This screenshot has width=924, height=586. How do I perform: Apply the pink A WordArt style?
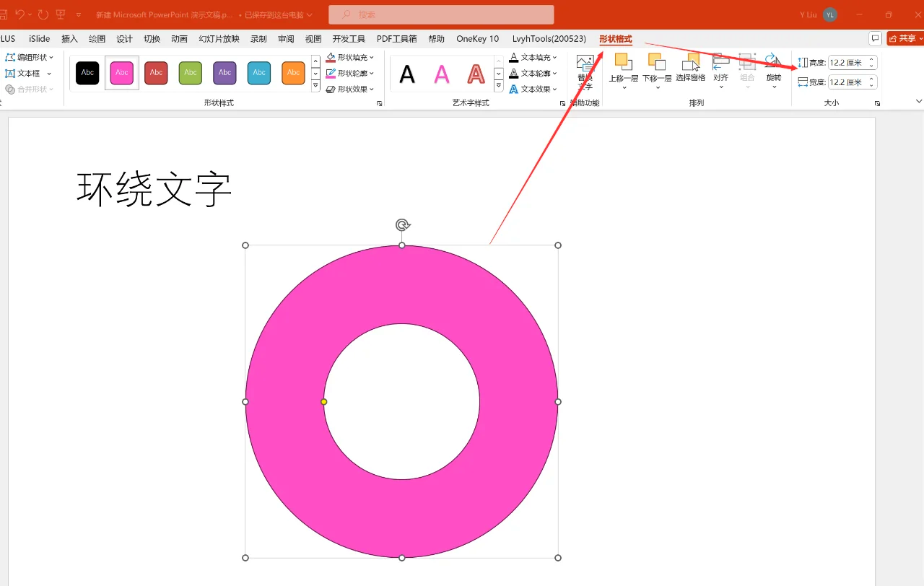442,74
